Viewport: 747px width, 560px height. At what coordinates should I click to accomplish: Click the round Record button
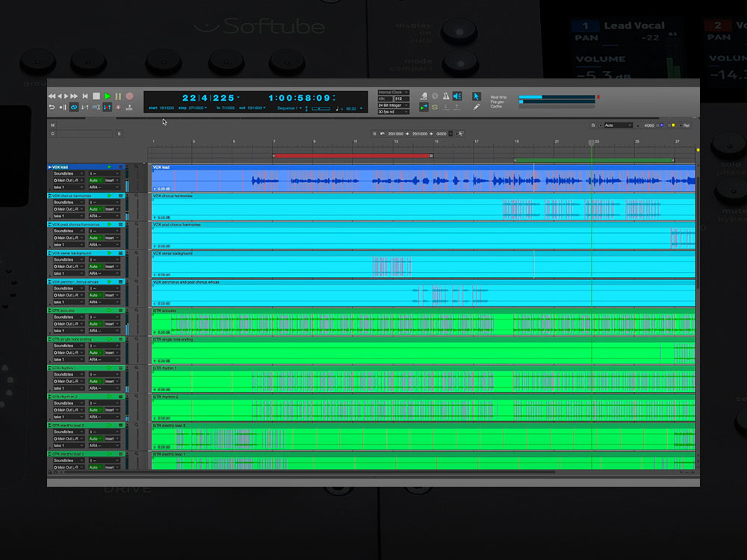[x=129, y=96]
